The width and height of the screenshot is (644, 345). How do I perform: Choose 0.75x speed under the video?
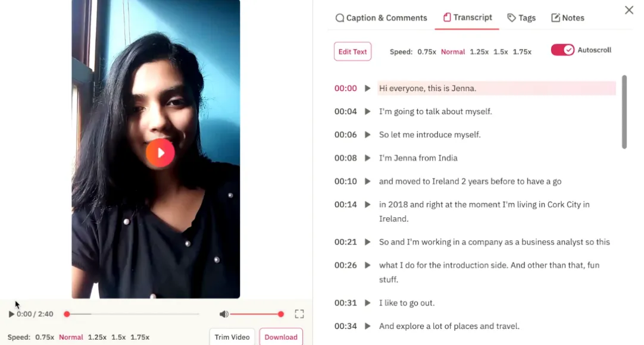click(45, 337)
